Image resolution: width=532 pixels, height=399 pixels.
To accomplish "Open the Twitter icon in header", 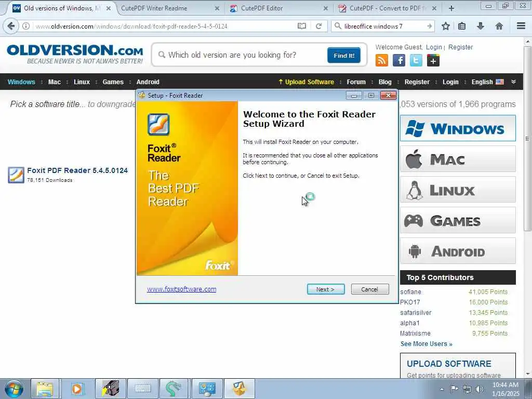I will [416, 60].
